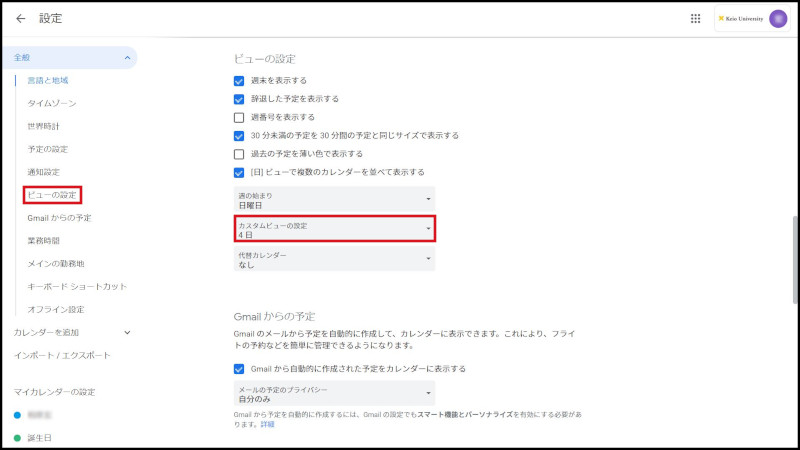800x450 pixels.
Task: Go to タイムゾーン settings
Action: point(52,103)
